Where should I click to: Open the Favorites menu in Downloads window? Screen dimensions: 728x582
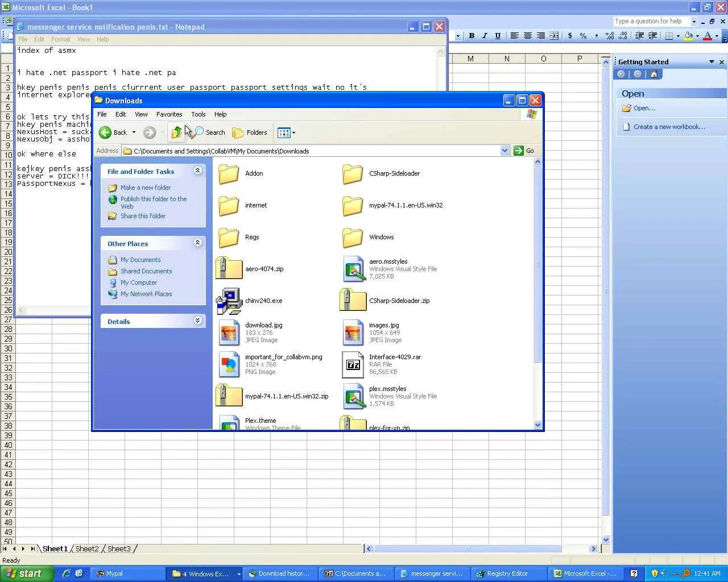coord(169,114)
